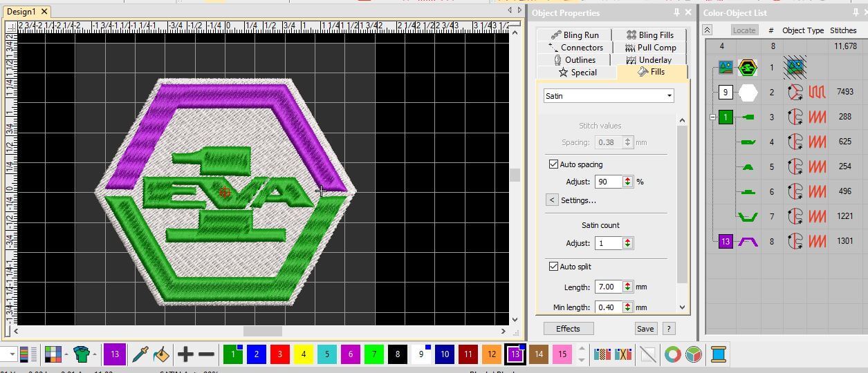Click the plus icon to add a color
This screenshot has width=868, height=373.
pyautogui.click(x=185, y=354)
